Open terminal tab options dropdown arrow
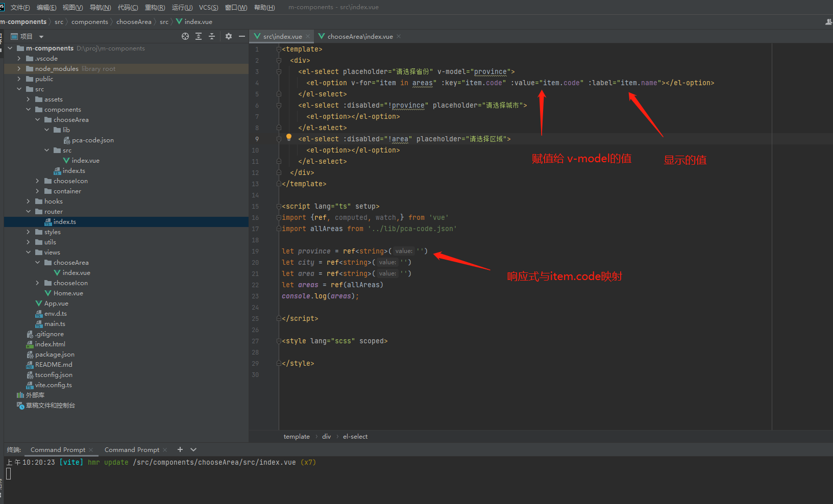The height and width of the screenshot is (504, 833). tap(193, 449)
